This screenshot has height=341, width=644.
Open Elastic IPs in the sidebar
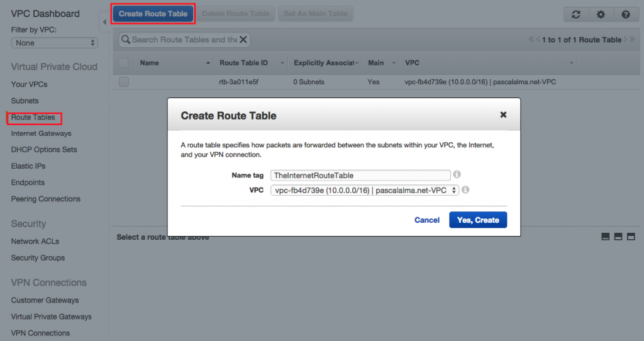pos(28,166)
